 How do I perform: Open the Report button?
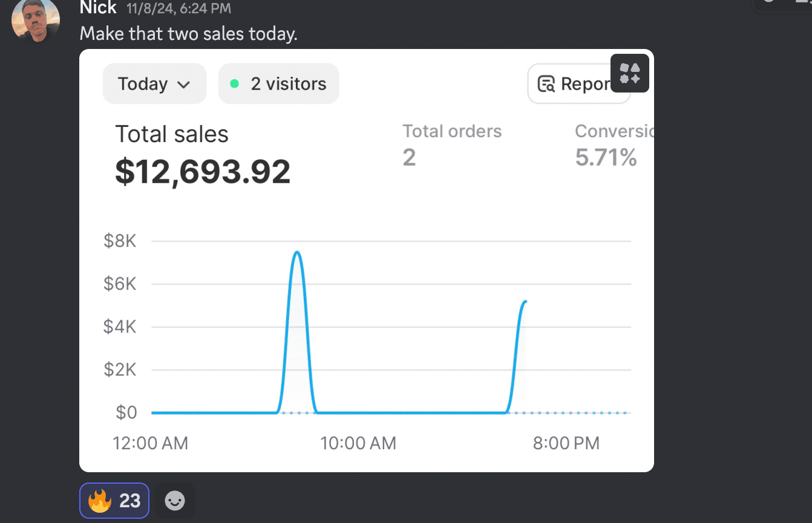pos(578,84)
